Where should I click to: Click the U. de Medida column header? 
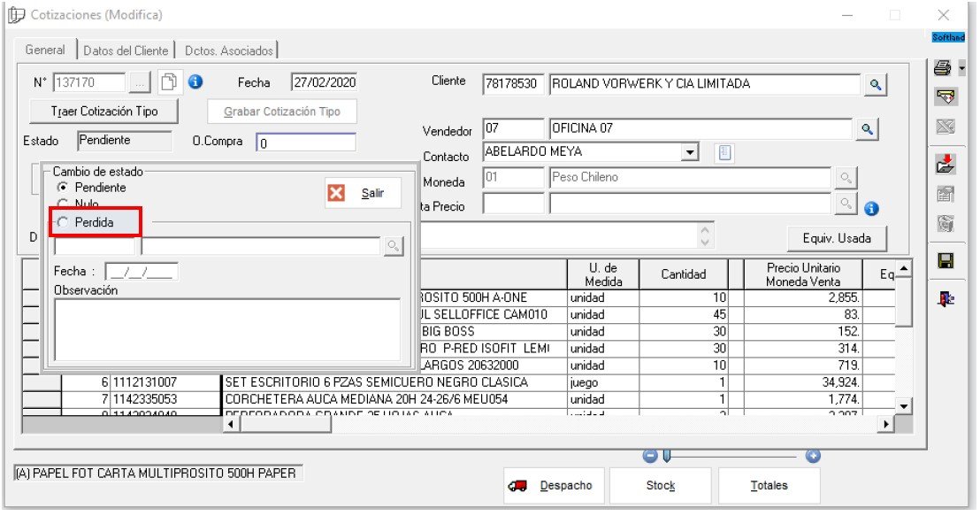(x=603, y=274)
